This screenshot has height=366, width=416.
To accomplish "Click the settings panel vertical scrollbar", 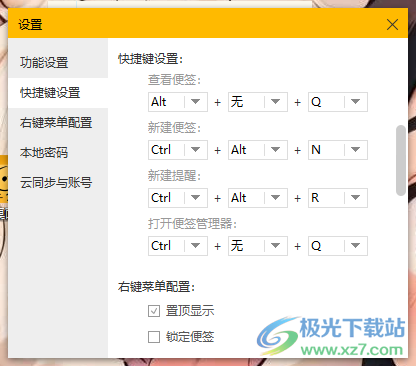I will pos(401,160).
